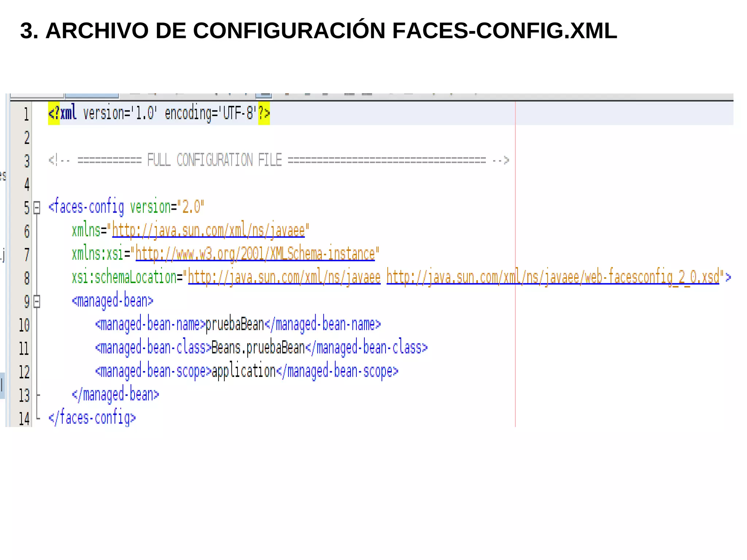Viewport: 747px width, 560px height.
Task: Click line number 8 in the gutter
Action: pyautogui.click(x=27, y=278)
